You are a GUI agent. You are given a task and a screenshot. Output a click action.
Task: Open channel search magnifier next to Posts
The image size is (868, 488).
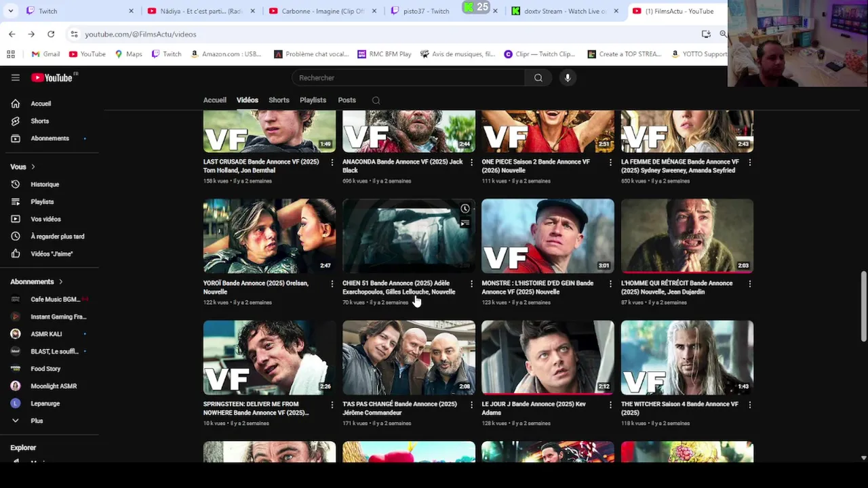click(x=376, y=100)
